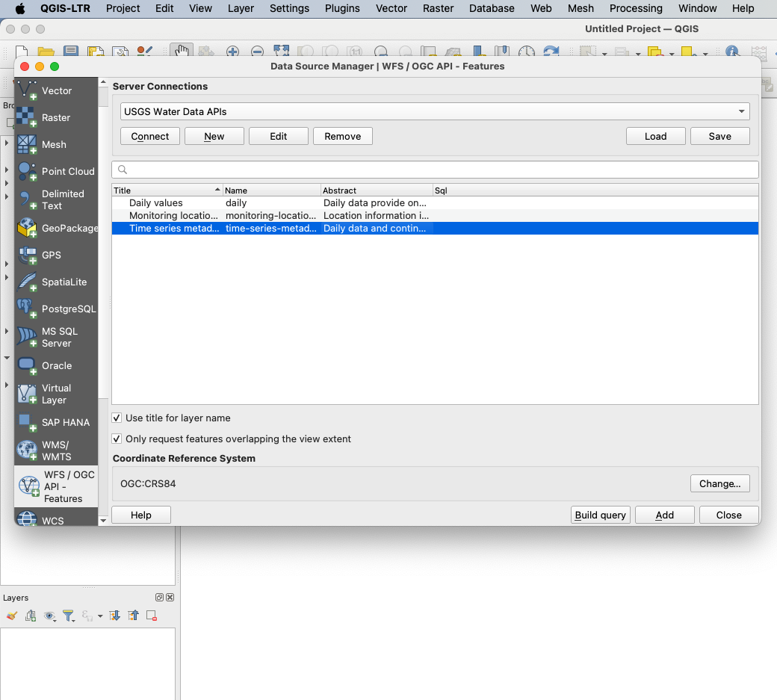Image resolution: width=777 pixels, height=700 pixels.
Task: Open the USGS Water Data APIs connection dropdown
Action: coord(435,111)
